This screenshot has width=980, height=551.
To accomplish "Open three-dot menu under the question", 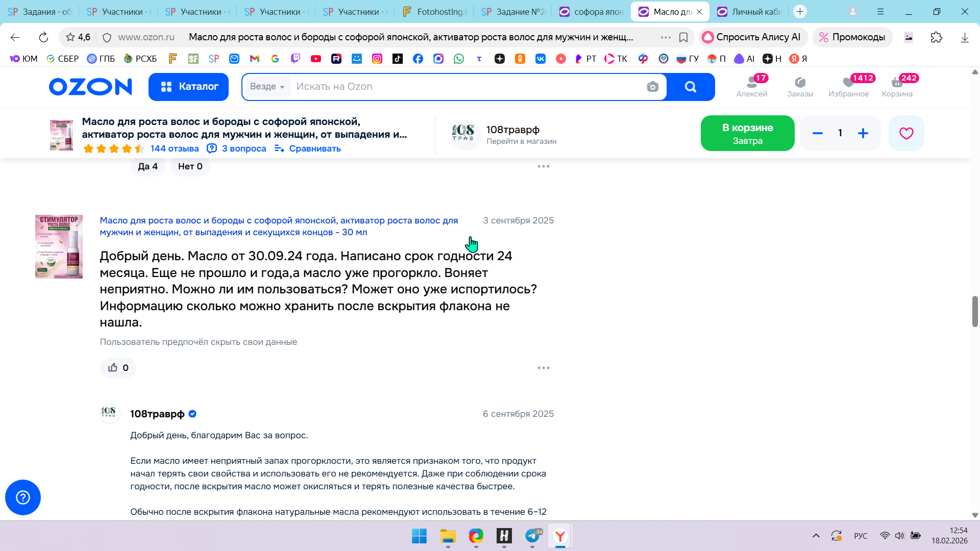I will (543, 368).
